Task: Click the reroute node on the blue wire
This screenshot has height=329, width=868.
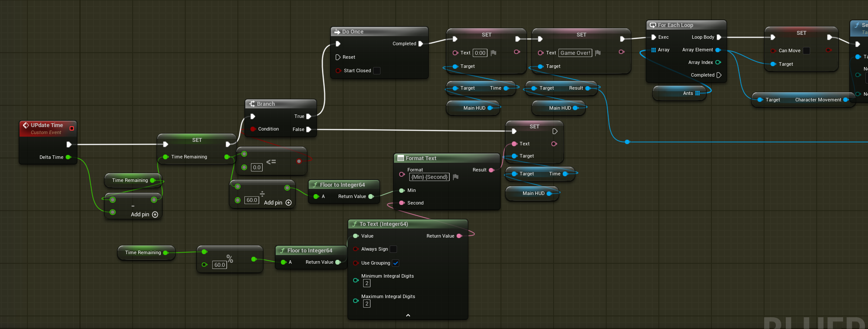Action: [627, 142]
